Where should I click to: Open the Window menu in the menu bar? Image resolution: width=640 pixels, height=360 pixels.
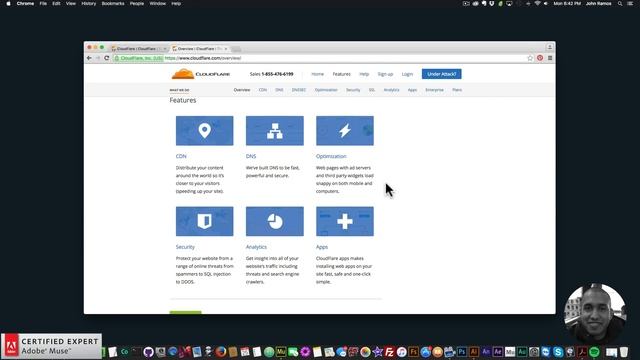(x=158, y=3)
